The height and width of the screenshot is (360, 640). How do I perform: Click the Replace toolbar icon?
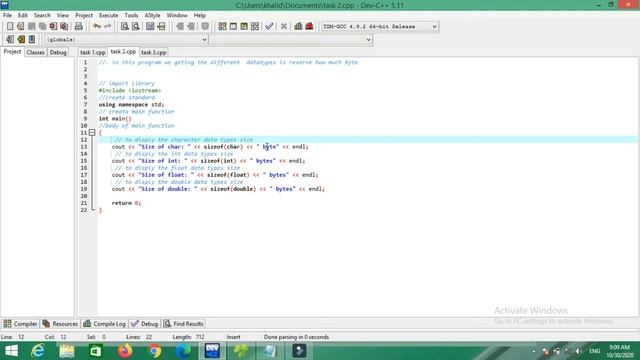pyautogui.click(x=136, y=27)
